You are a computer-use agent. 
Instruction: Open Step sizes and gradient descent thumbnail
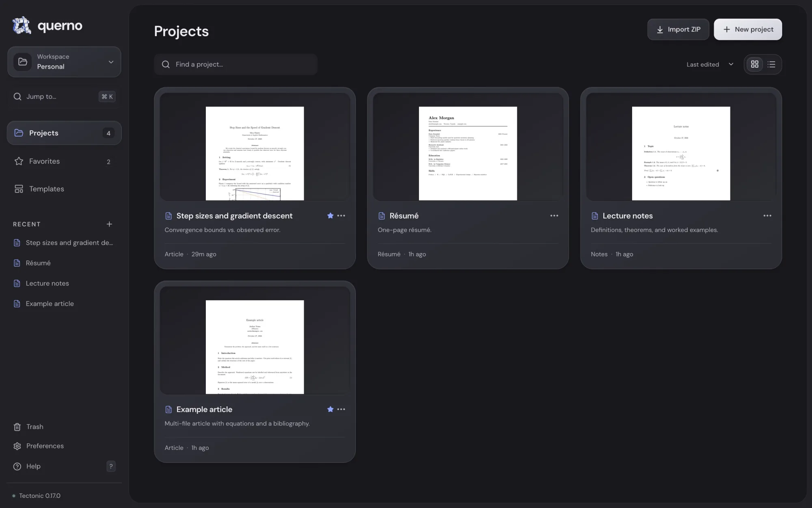point(255,147)
